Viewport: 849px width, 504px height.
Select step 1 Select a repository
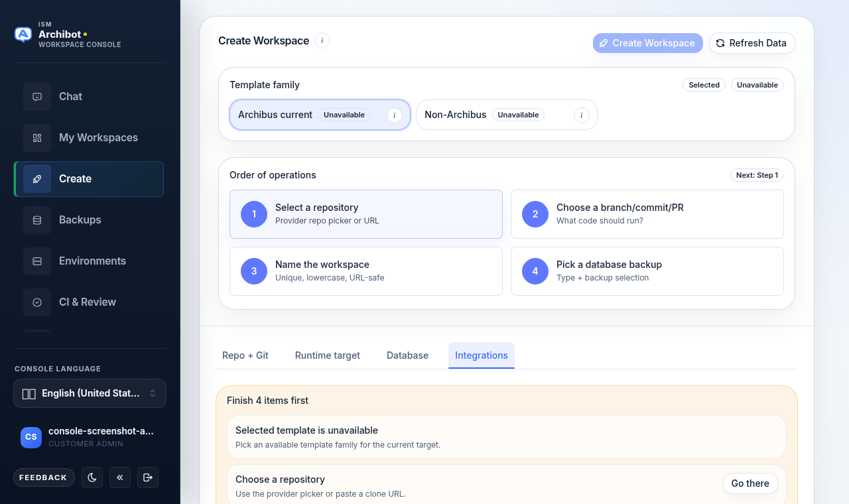tap(366, 214)
